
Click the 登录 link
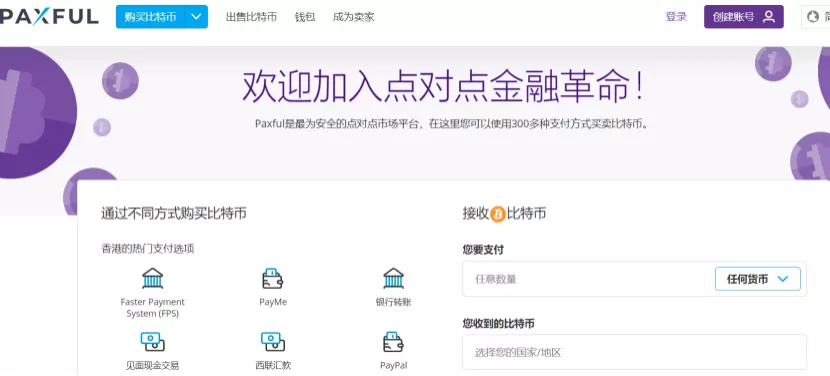tap(676, 17)
